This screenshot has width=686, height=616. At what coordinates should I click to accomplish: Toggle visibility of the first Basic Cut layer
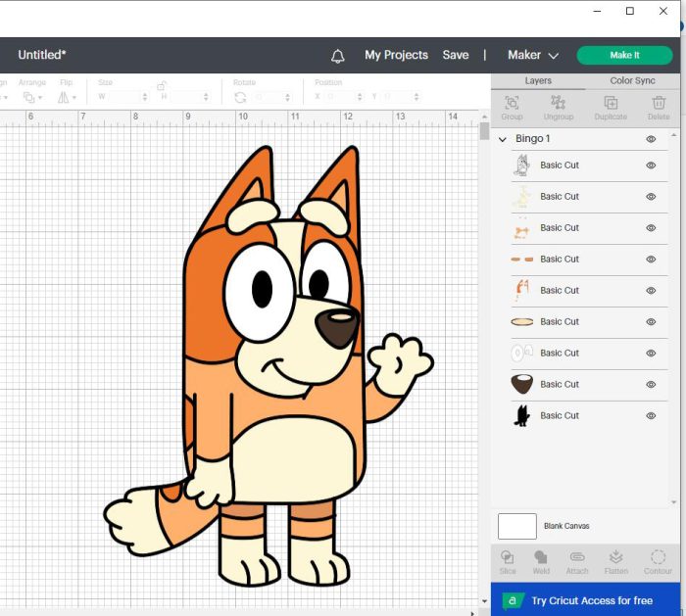pyautogui.click(x=651, y=166)
